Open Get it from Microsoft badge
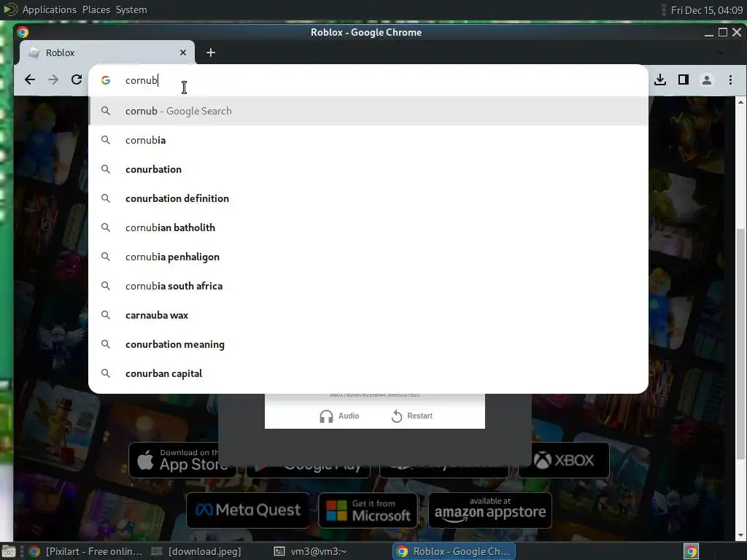Viewport: 747px width, 560px height. 368,510
